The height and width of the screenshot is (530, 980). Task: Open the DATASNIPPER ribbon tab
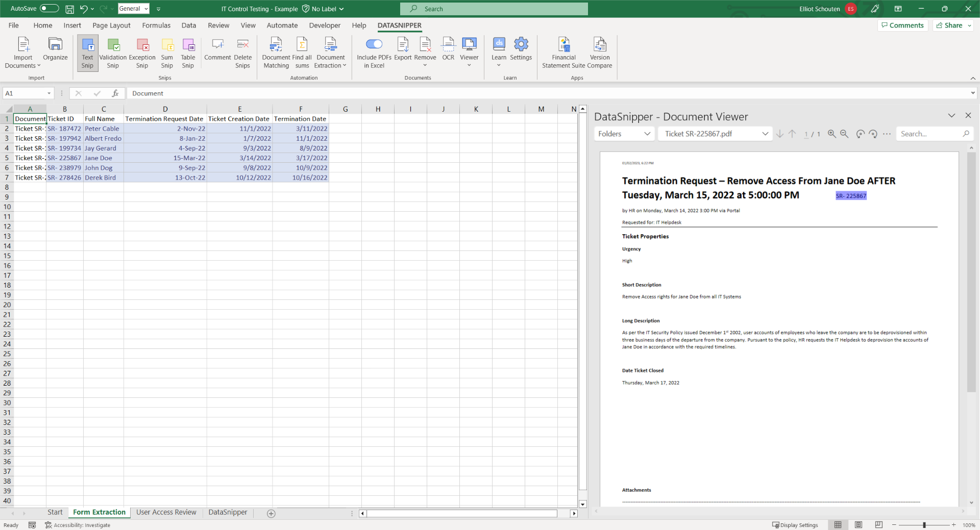(x=400, y=26)
